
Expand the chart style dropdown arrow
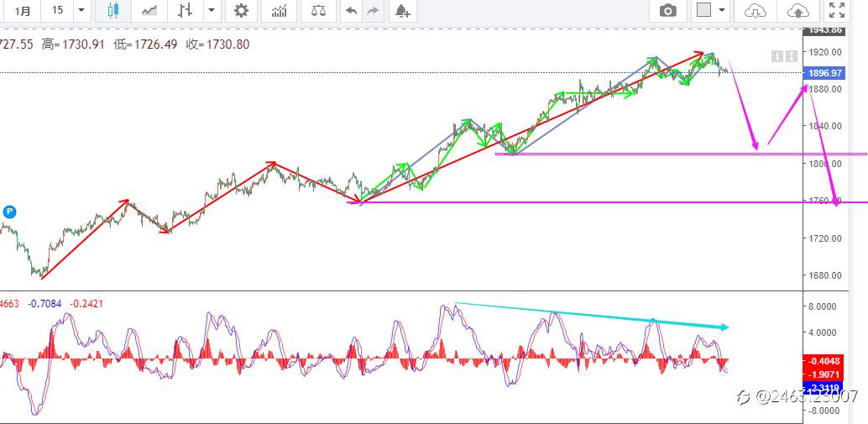pyautogui.click(x=212, y=10)
